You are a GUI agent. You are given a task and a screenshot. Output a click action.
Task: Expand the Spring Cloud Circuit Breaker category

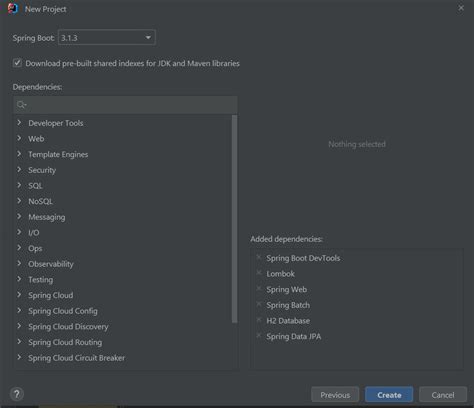[x=19, y=358]
